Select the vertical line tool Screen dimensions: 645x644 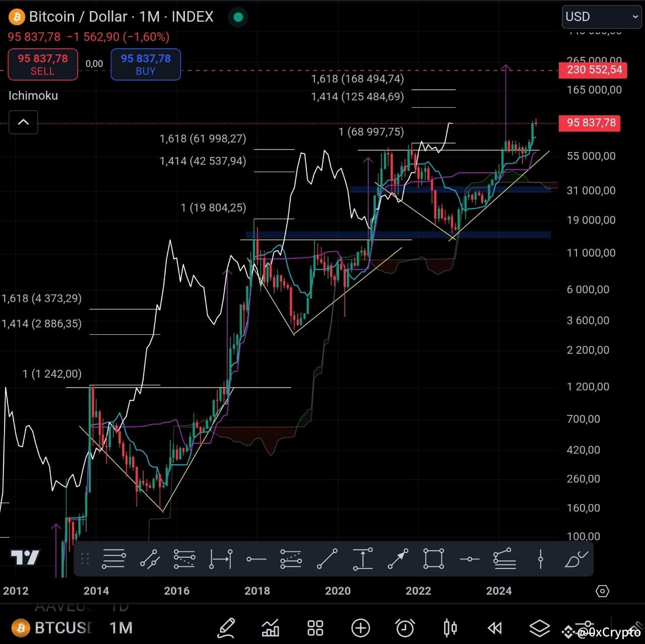pos(540,559)
